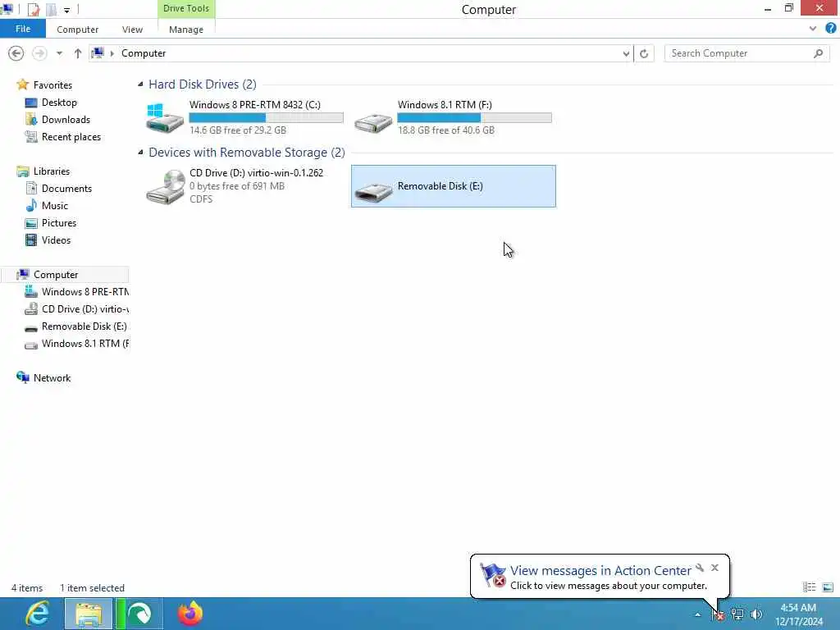Viewport: 840px width, 630px height.
Task: Collapse Hard Disk Drives group
Action: (x=140, y=84)
